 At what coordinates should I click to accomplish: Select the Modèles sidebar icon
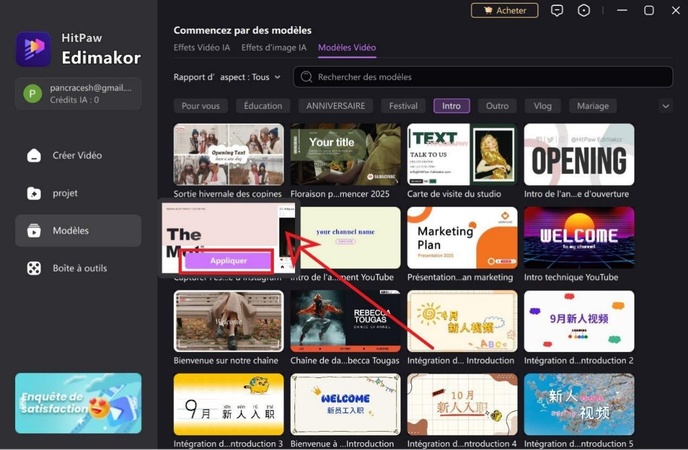click(34, 231)
